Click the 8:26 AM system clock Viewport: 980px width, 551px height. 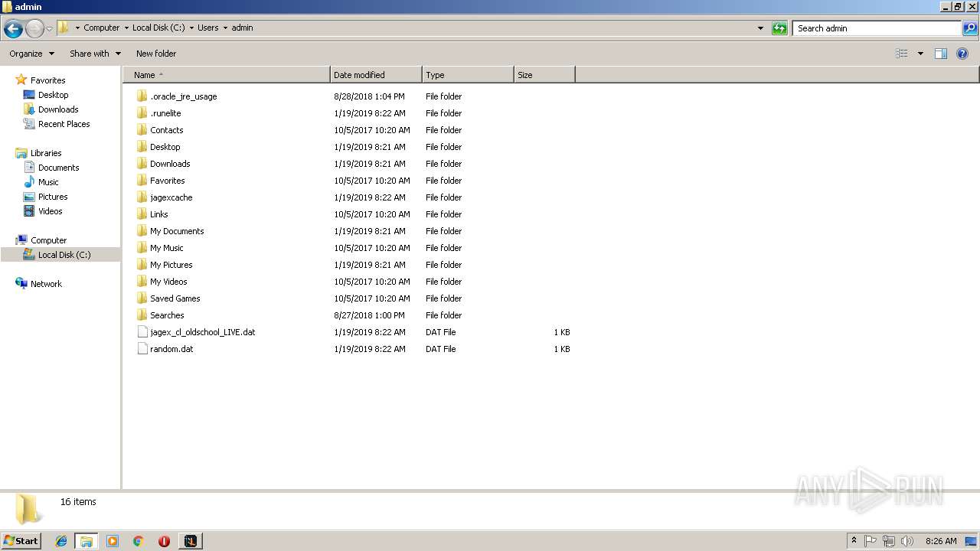pyautogui.click(x=941, y=541)
